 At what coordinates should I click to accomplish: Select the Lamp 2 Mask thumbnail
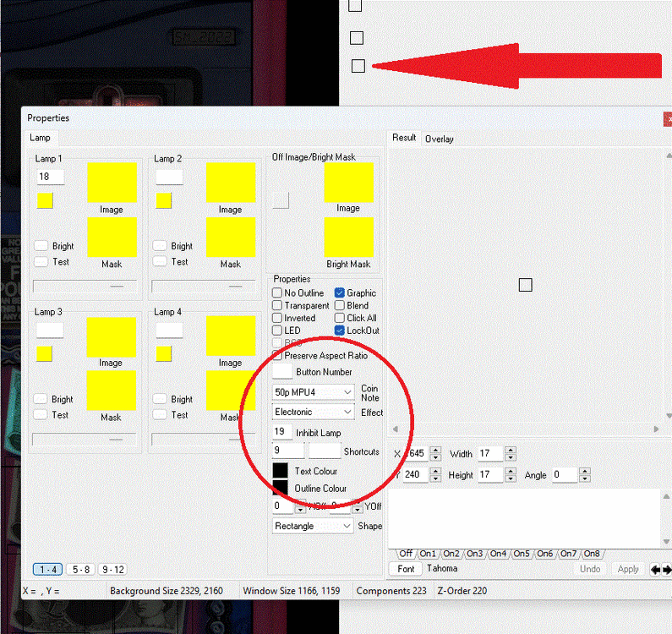(x=230, y=238)
